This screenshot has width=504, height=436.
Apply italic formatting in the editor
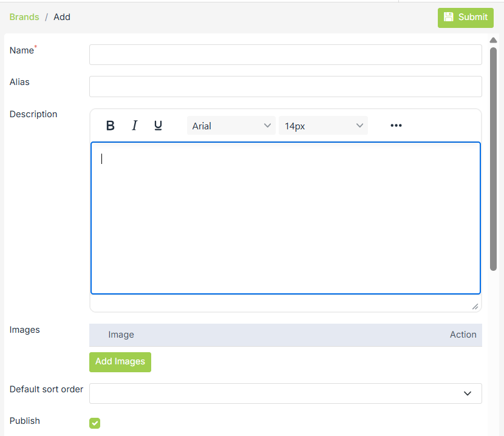(134, 126)
